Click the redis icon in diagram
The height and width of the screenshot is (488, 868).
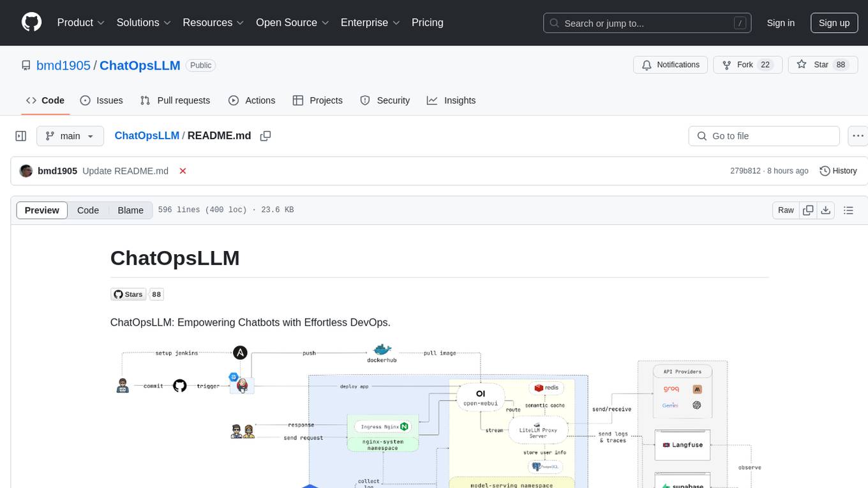click(547, 388)
